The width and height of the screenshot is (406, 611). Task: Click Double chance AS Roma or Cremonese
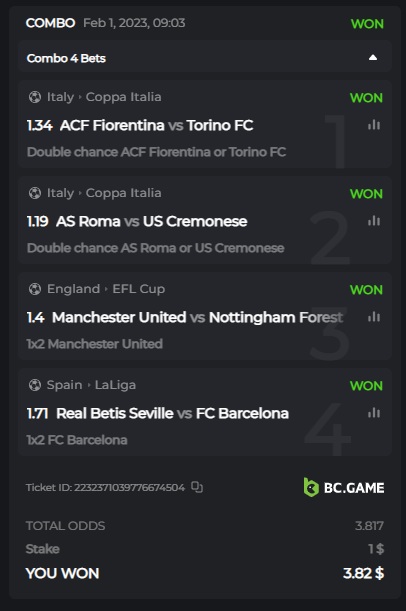coord(155,248)
